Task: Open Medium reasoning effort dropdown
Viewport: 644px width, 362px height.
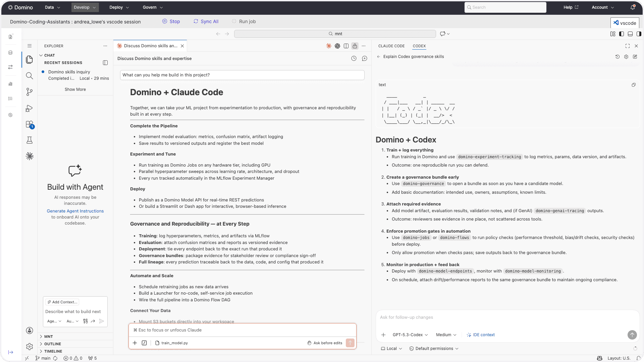Action: click(x=446, y=335)
